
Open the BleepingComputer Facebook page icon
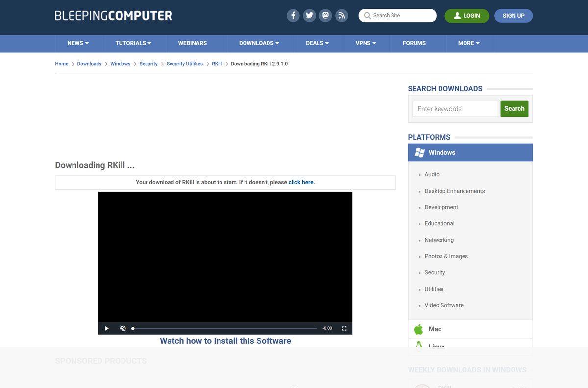click(x=293, y=15)
